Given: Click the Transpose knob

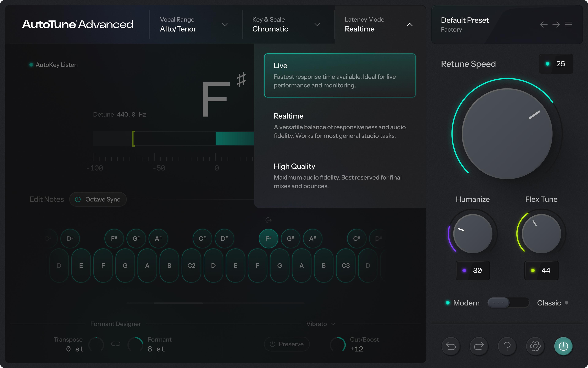Looking at the screenshot, I should pyautogui.click(x=96, y=344).
